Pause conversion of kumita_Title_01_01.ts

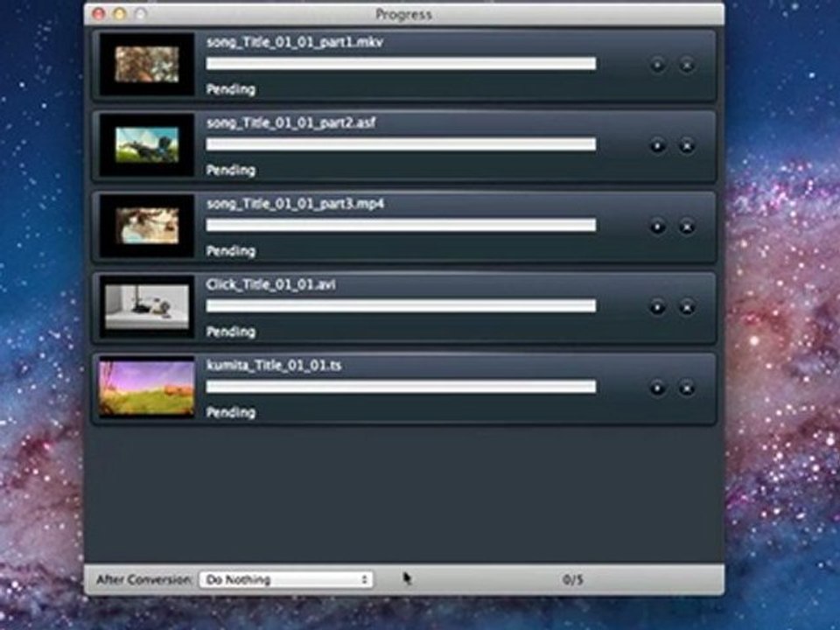pos(657,388)
